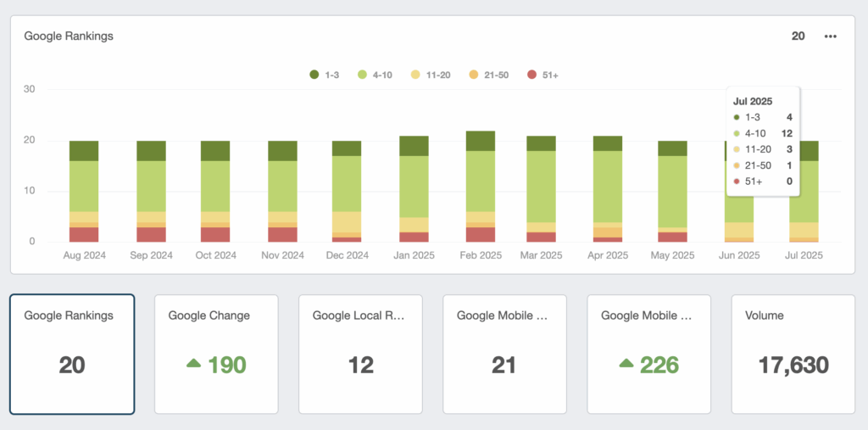Click the Dec 2024 axis label
868x430 pixels.
(x=347, y=255)
